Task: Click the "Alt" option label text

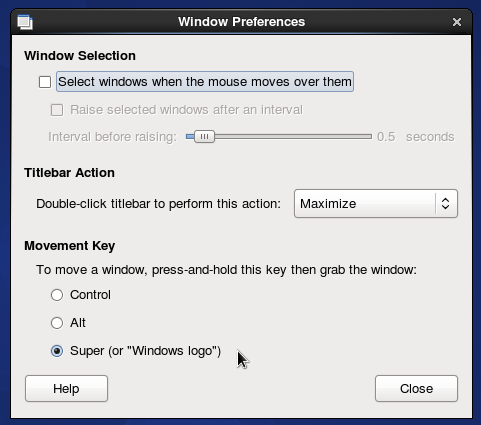Action: click(x=78, y=323)
